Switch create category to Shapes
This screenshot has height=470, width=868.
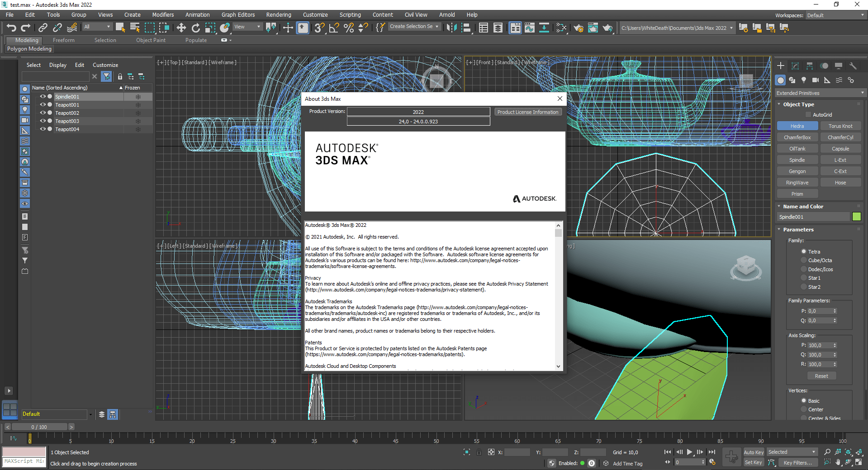pos(792,80)
